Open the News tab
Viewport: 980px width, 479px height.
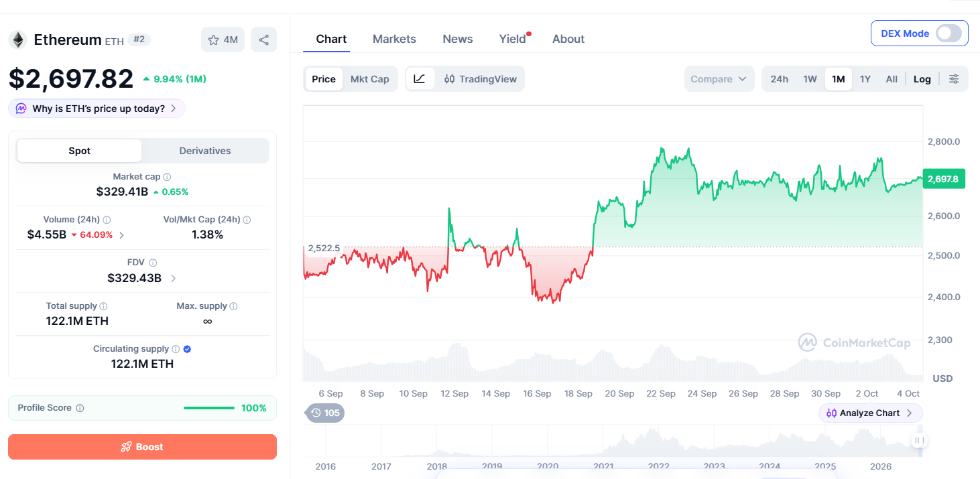458,39
